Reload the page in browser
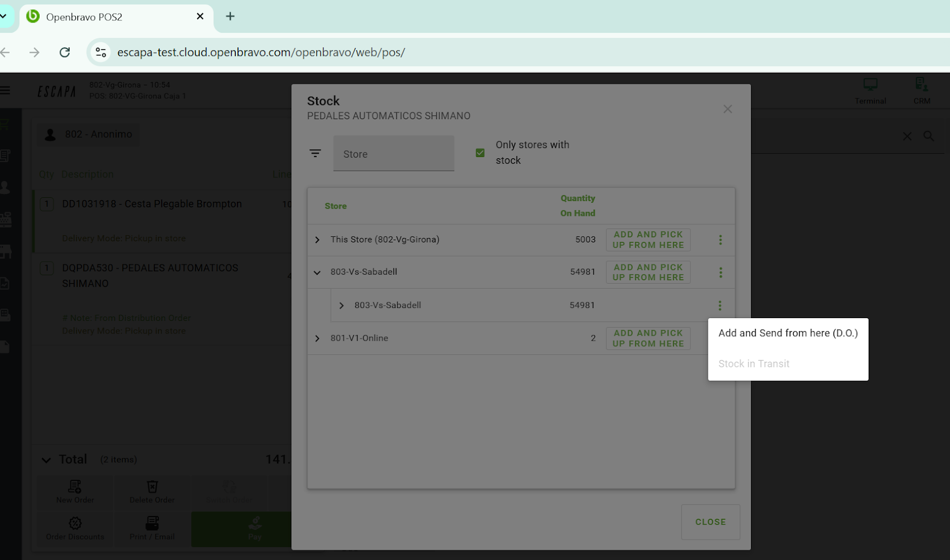This screenshot has width=950, height=560. pos(65,53)
